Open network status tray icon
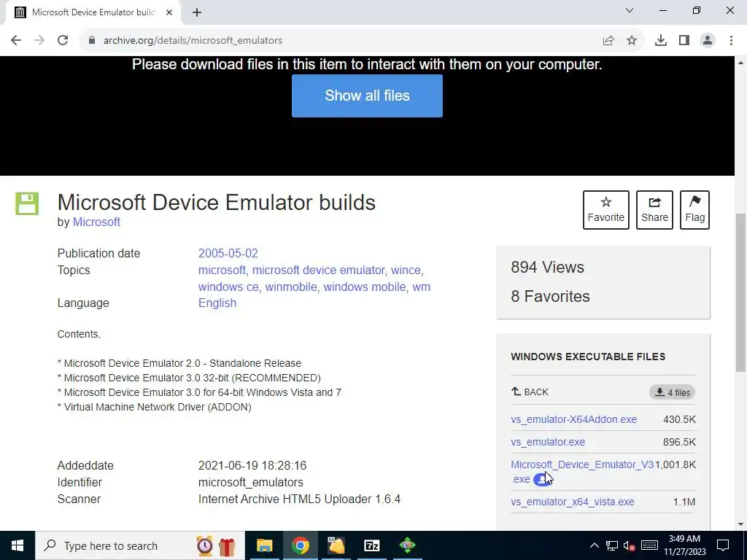This screenshot has height=560, width=747. coord(612,545)
